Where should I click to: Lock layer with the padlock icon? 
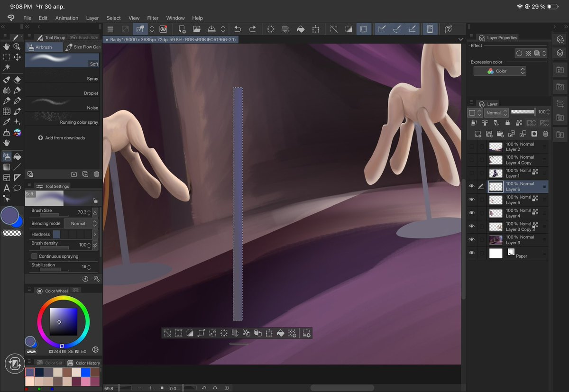tap(507, 123)
